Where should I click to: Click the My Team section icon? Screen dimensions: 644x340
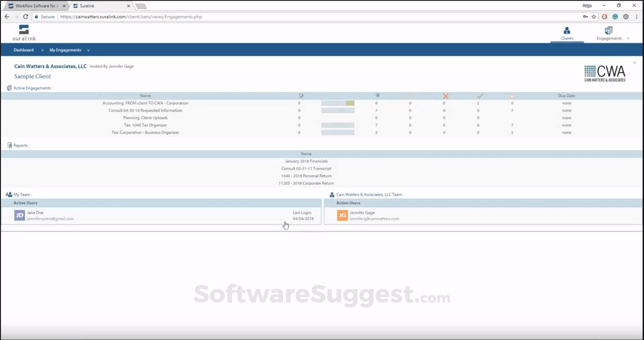click(x=8, y=194)
